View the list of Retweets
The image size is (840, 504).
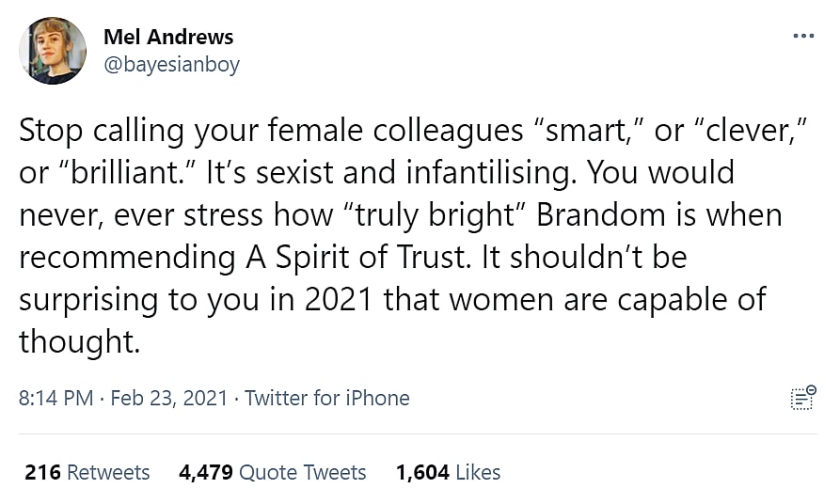108,472
